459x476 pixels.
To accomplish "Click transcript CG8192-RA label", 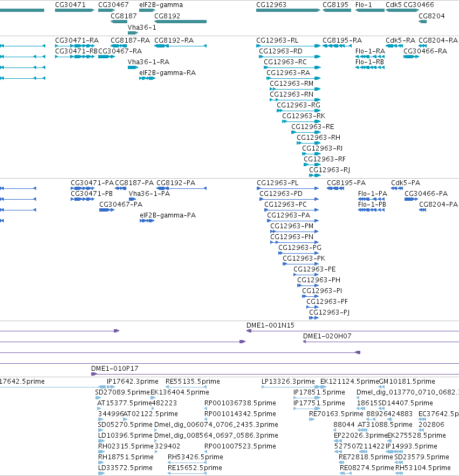I will 174,40.
